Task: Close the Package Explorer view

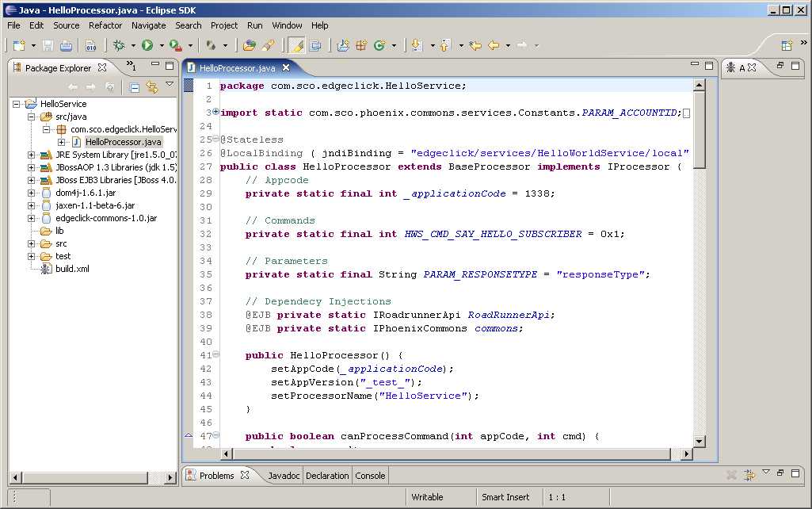Action: [x=102, y=68]
